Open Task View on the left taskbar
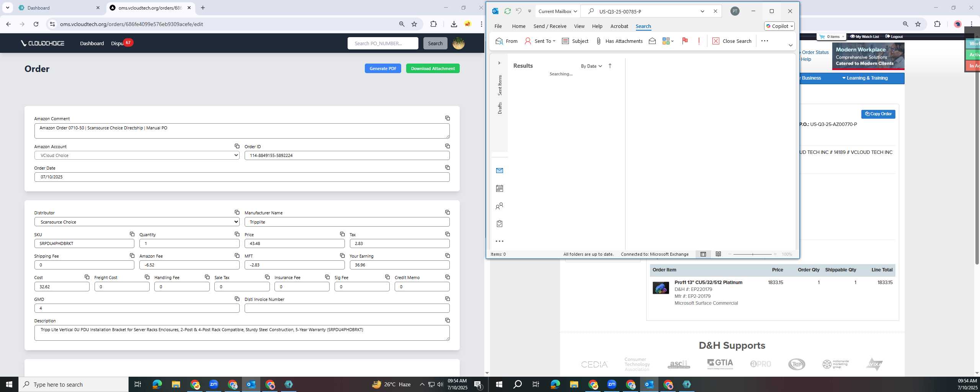 click(x=138, y=384)
